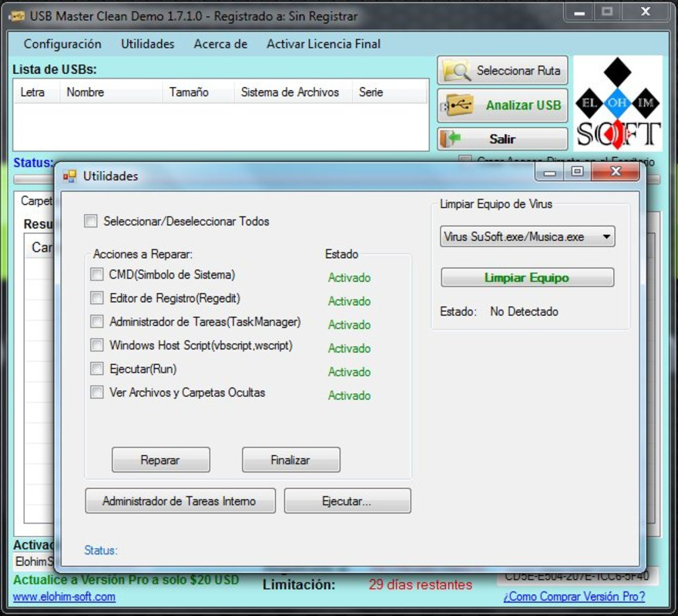Screen dimensions: 678x616
Task: Open the Virus SuSoft.exe/Musica.exe dropdown
Action: click(527, 236)
